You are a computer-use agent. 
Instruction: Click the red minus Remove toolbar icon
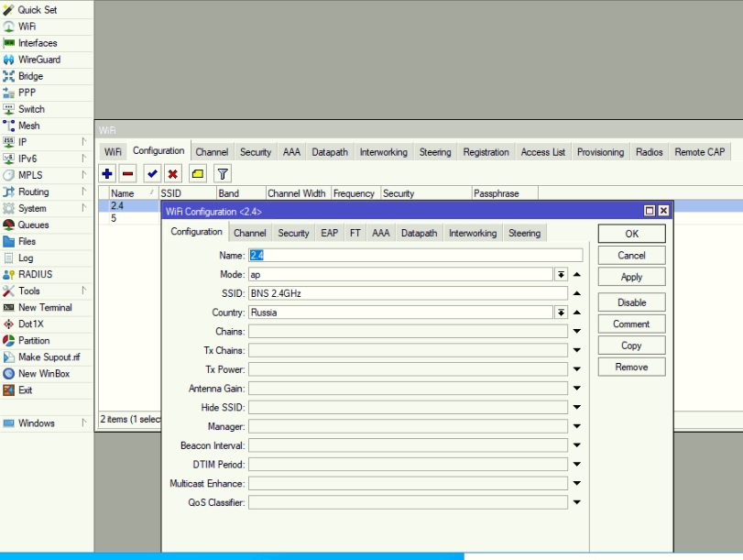(x=128, y=174)
